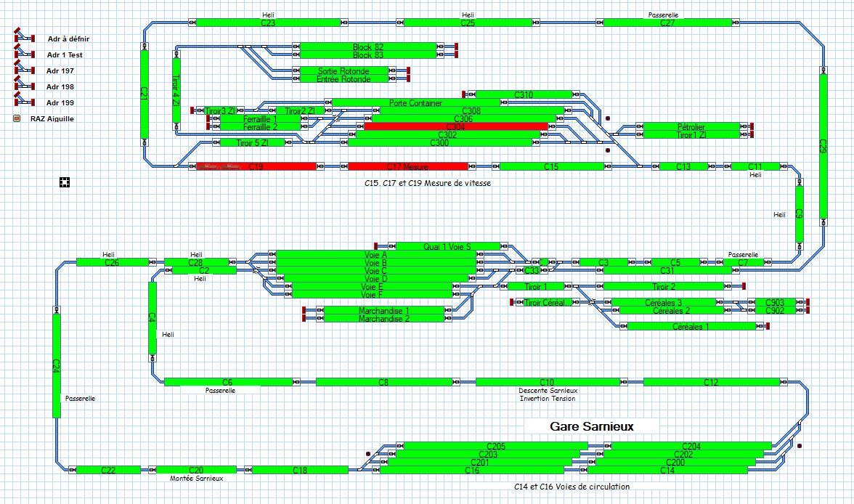
Task: Select the occupied red block C304
Action: (455, 126)
